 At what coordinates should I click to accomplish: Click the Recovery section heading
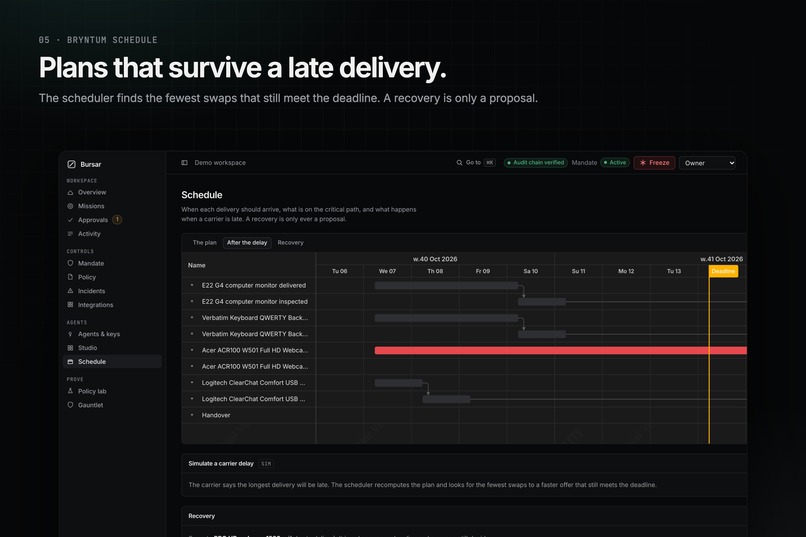[202, 516]
